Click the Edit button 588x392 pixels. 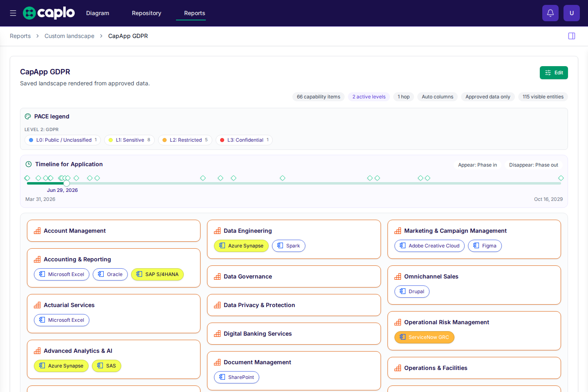pos(554,73)
